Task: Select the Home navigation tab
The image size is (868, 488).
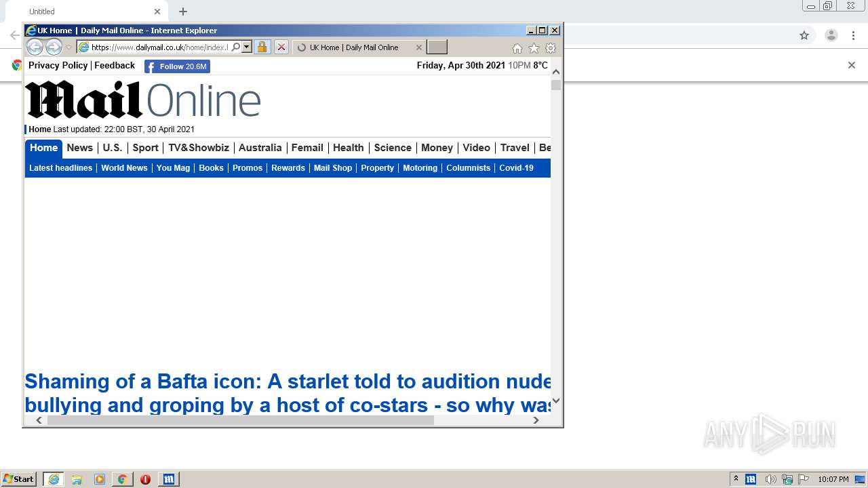Action: pos(43,148)
